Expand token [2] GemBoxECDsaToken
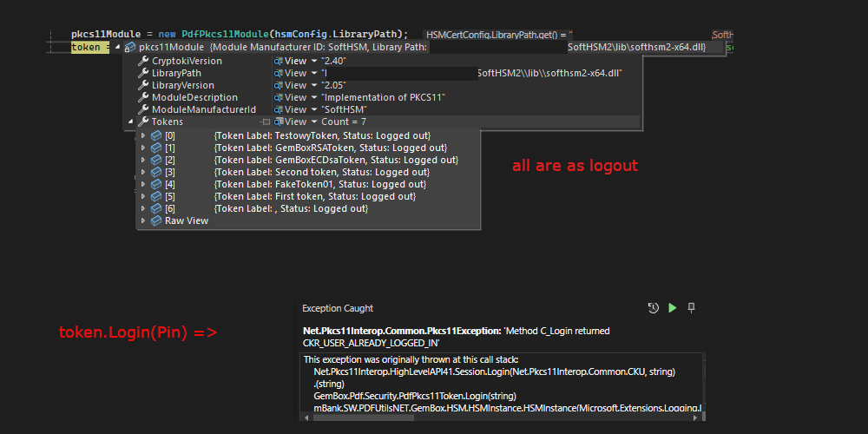 [143, 160]
